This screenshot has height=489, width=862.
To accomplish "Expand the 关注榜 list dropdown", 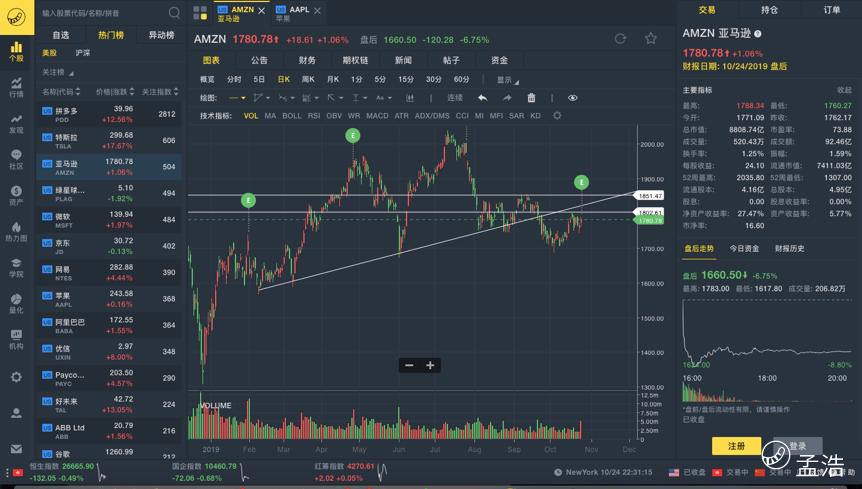I will pos(56,73).
